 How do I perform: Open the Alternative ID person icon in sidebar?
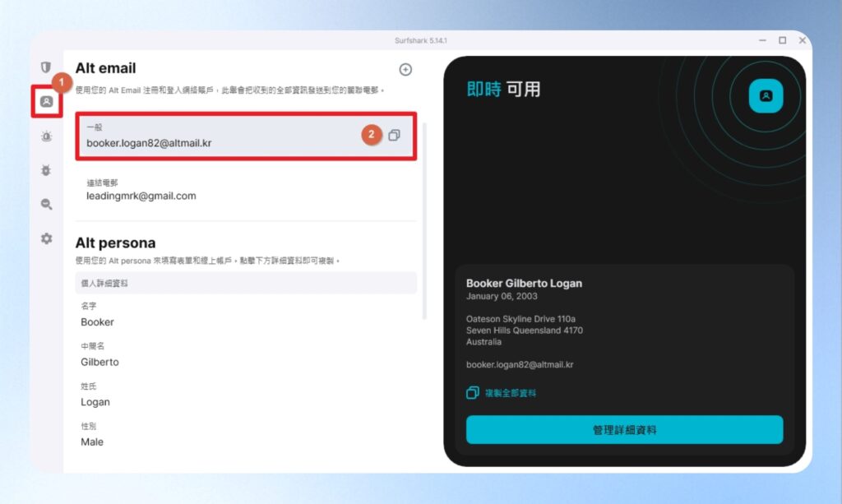click(x=47, y=101)
